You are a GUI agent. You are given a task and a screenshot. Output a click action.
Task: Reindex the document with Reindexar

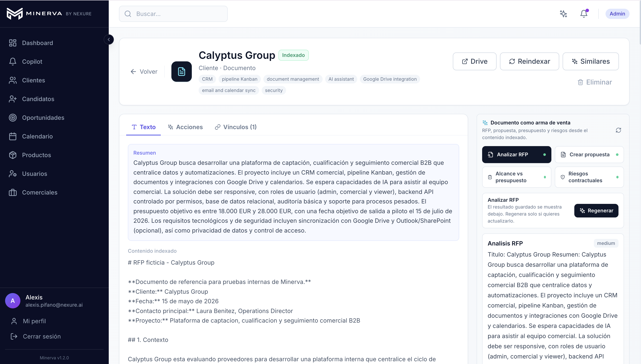529,62
